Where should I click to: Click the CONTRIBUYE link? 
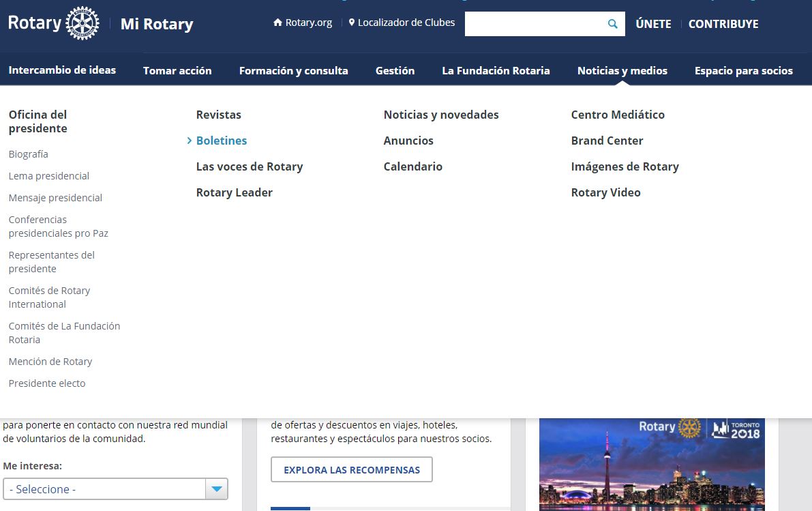[723, 24]
